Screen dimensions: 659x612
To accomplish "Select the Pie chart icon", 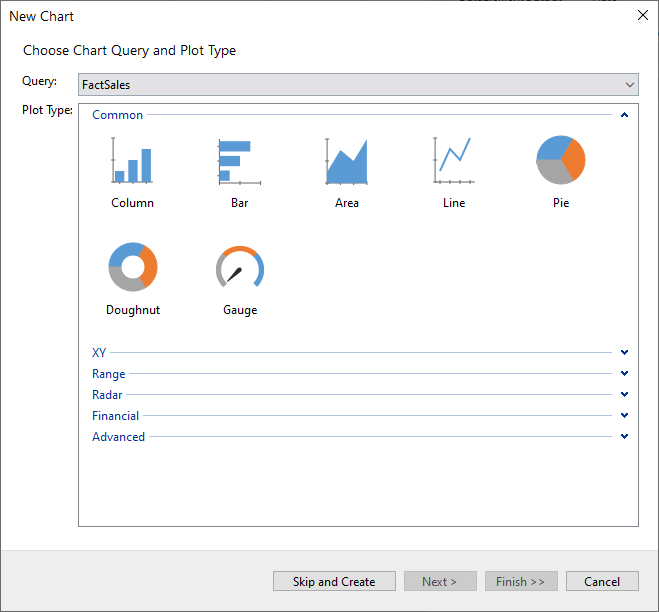I will tap(561, 160).
